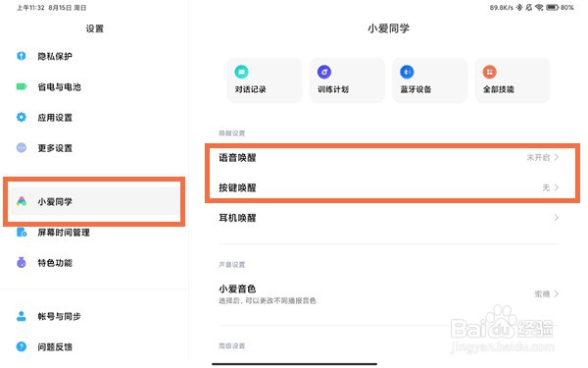Tap the 未开启 status value
This screenshot has width=588, height=368.
coord(538,157)
